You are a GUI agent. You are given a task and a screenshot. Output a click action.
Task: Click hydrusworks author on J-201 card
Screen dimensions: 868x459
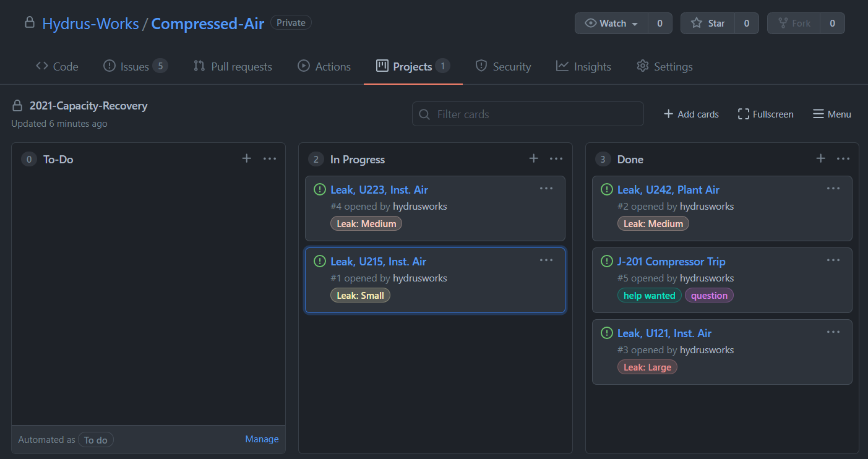click(707, 278)
